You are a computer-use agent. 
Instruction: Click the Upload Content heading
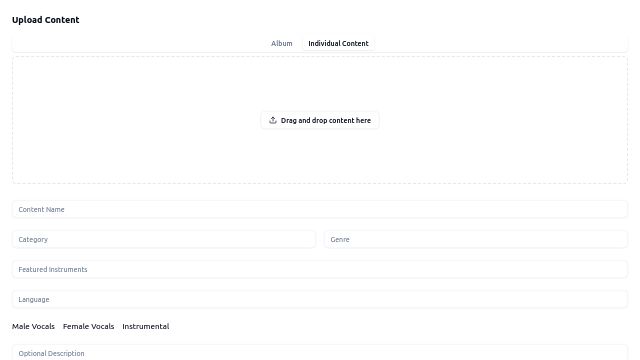click(46, 20)
